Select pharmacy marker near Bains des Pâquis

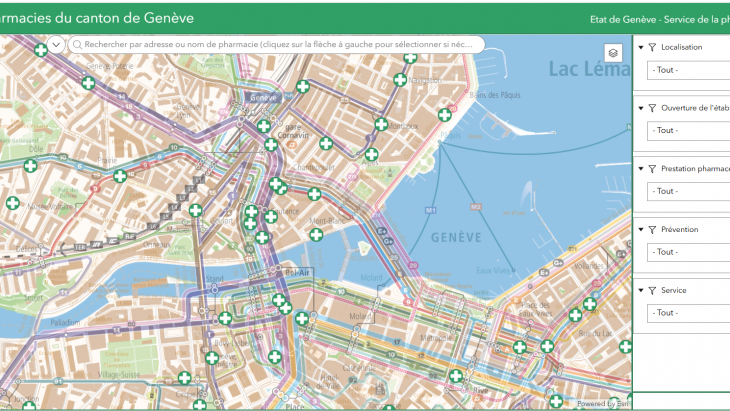point(445,115)
